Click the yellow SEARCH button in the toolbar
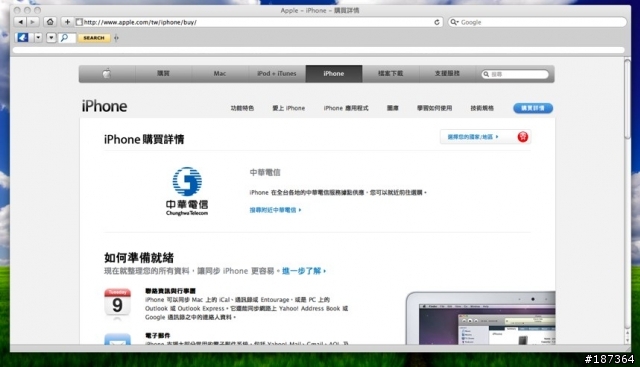 94,38
